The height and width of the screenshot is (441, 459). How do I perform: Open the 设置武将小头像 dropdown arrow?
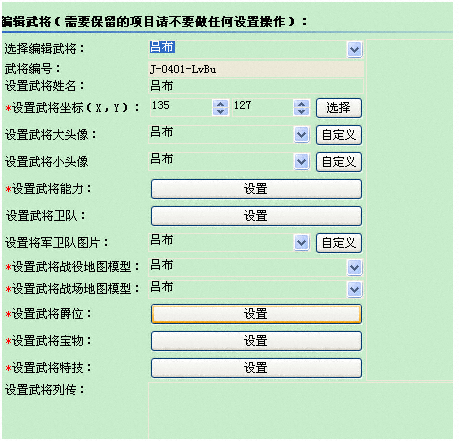pos(302,162)
